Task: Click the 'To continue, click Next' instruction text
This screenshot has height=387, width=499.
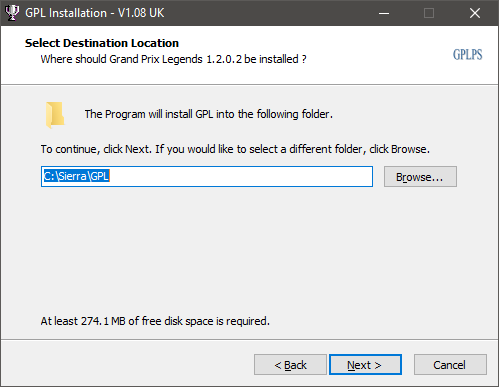Action: click(235, 149)
